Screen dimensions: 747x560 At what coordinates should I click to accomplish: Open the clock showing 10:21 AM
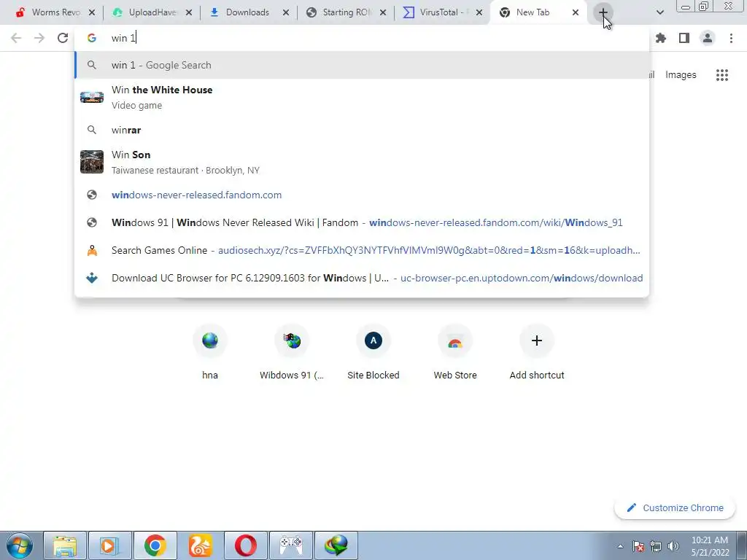(x=710, y=546)
